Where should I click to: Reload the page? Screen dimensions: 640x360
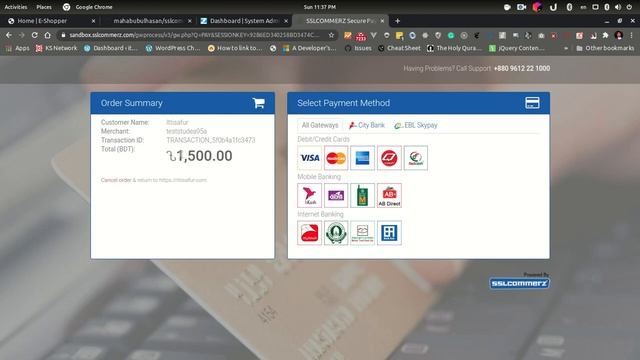pos(34,35)
